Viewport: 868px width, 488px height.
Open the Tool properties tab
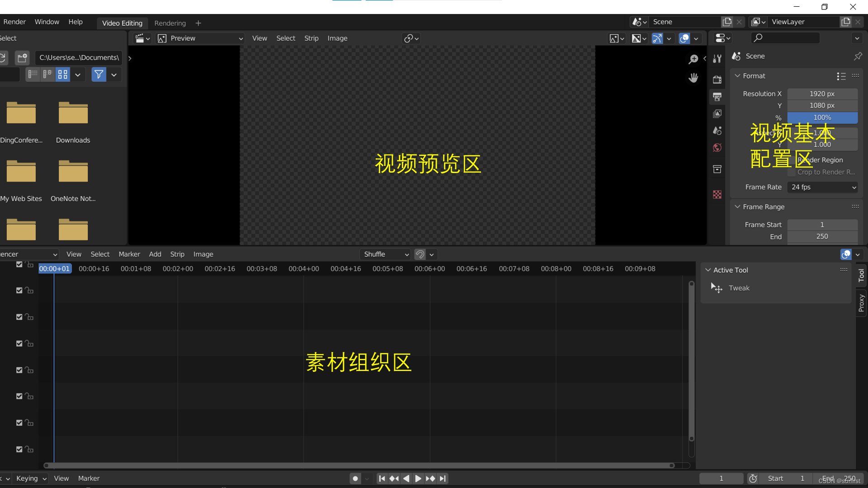[x=717, y=59]
